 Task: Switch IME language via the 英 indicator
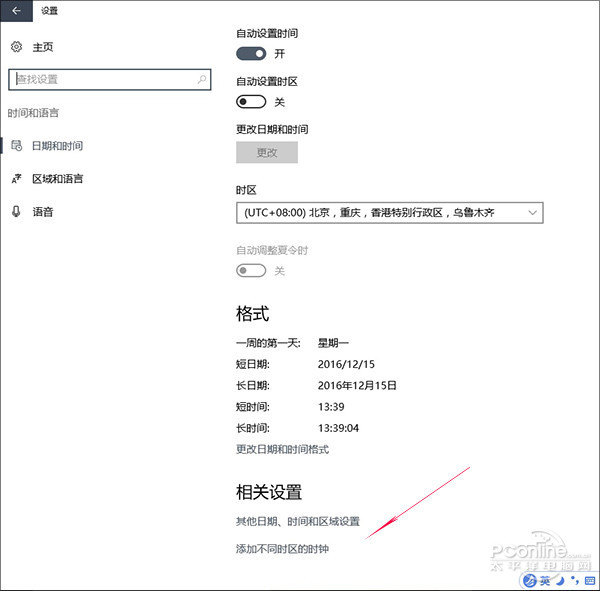pyautogui.click(x=545, y=581)
